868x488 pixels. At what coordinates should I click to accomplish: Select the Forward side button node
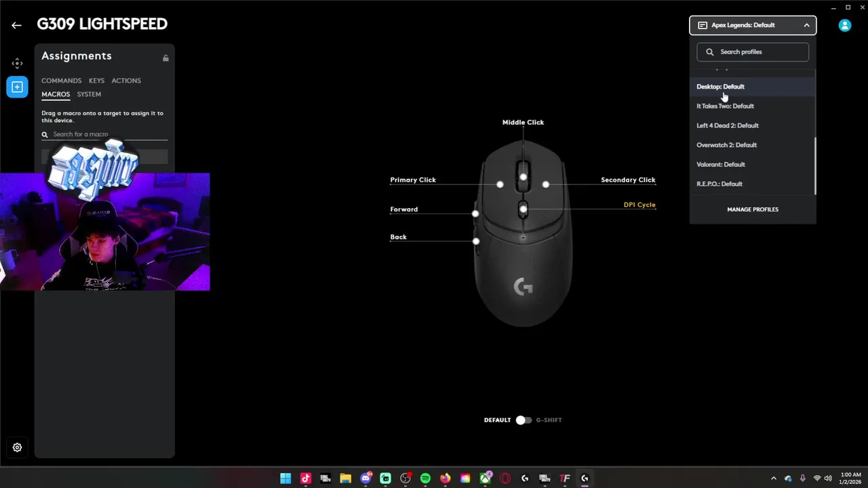coord(475,213)
